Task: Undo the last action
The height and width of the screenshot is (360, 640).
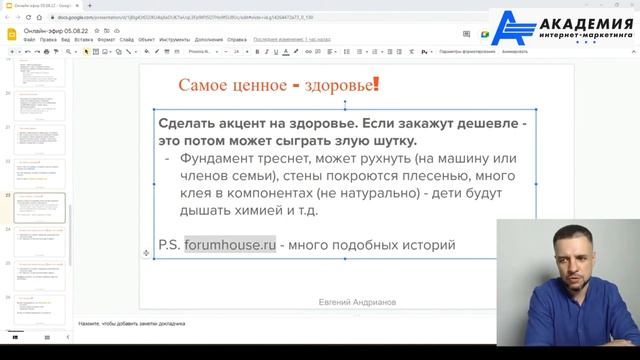Action: tap(27, 52)
